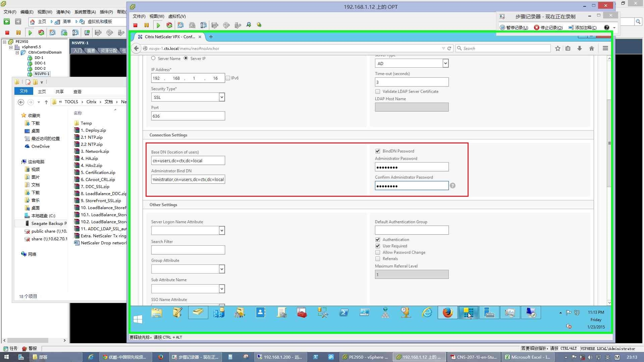This screenshot has width=644, height=362.
Task: Open Steps Recorder options dropdown arrow
Action: (x=614, y=28)
